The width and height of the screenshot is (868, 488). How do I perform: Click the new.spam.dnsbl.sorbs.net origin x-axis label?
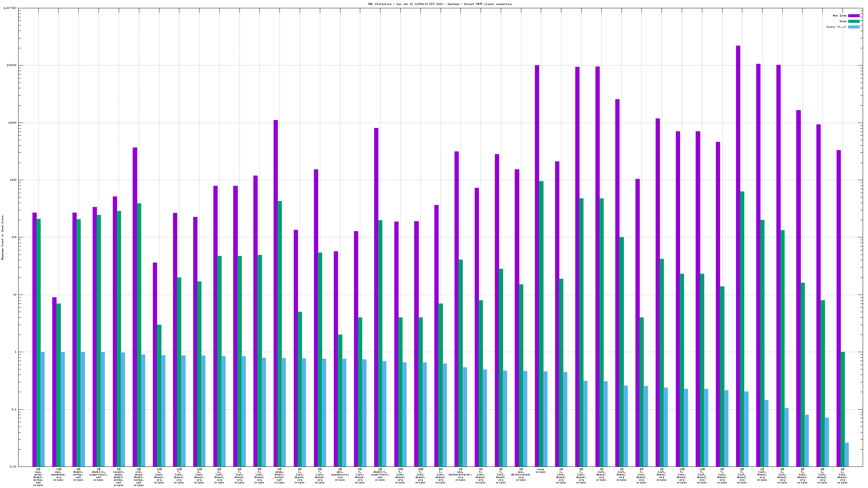coord(38,477)
